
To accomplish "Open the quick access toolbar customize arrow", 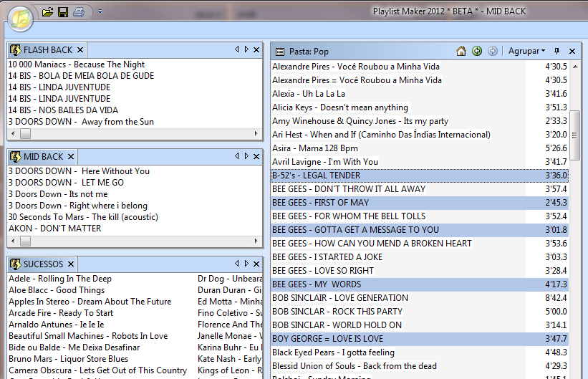I will [100, 12].
